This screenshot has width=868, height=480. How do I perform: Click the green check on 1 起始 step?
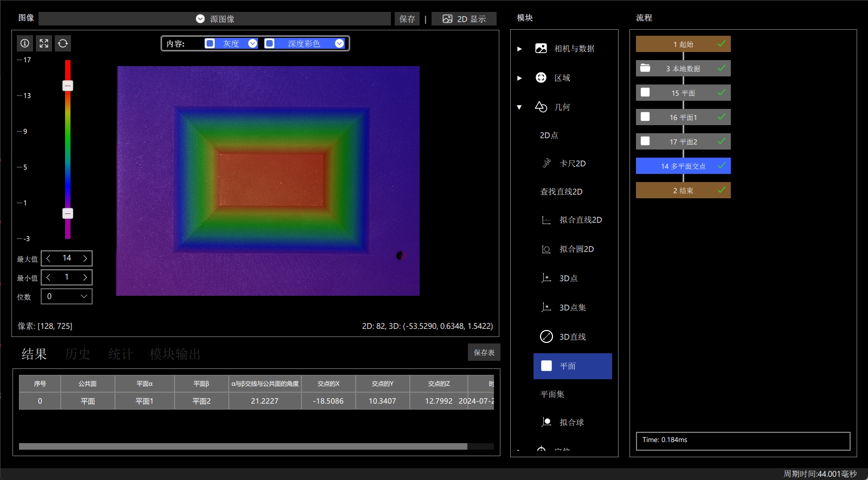click(x=722, y=44)
